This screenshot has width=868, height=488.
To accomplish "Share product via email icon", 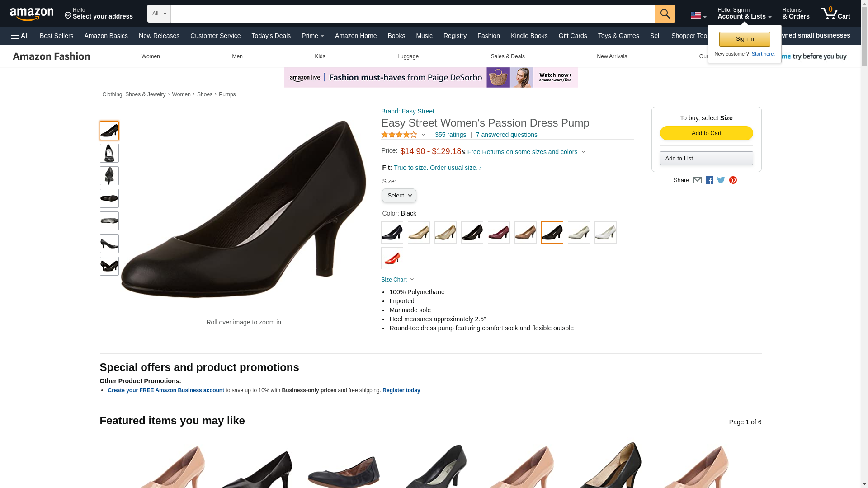I will [x=697, y=180].
